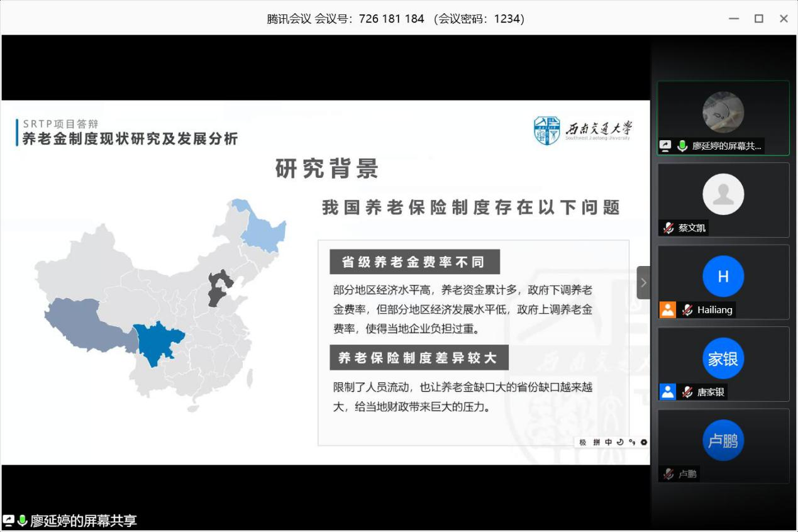Screen dimensions: 798x532
Task: Click the green microphone icon in bottom-left status bar
Action: point(23,520)
